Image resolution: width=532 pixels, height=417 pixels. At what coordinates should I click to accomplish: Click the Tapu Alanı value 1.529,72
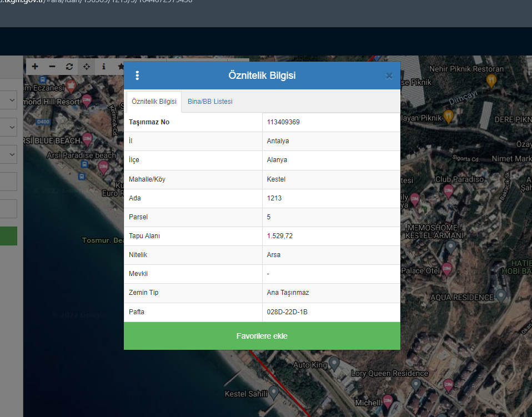(x=279, y=236)
